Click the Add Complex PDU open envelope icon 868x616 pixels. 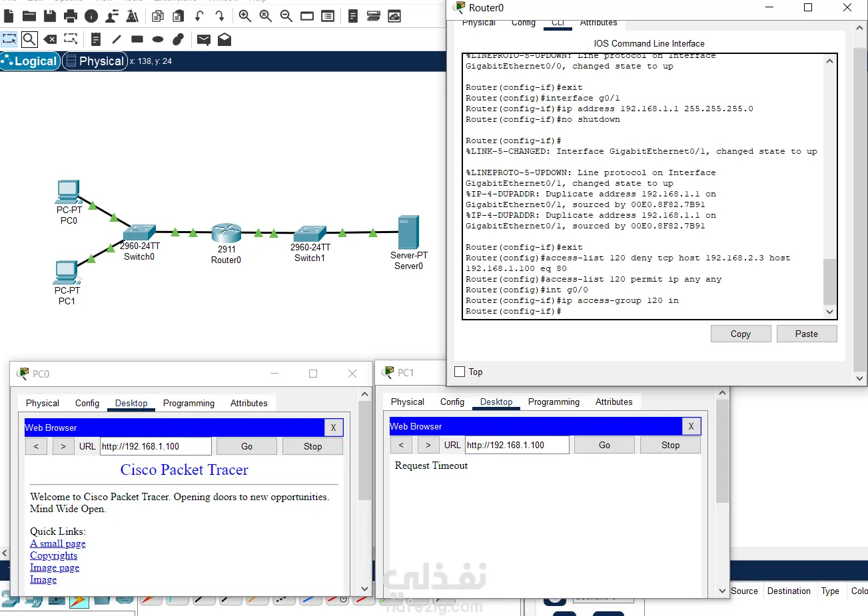click(x=224, y=39)
